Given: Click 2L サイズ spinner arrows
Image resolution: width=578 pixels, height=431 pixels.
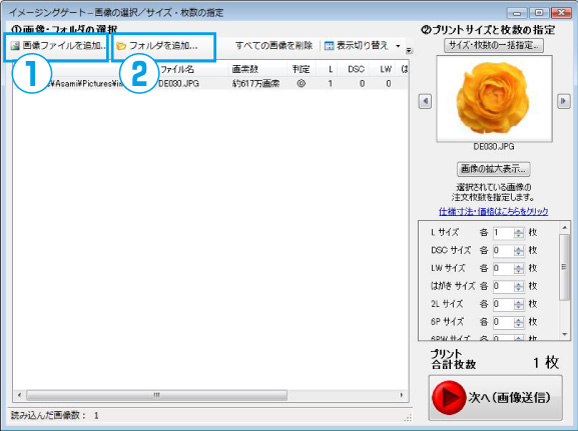Looking at the screenshot, I should pyautogui.click(x=519, y=304).
